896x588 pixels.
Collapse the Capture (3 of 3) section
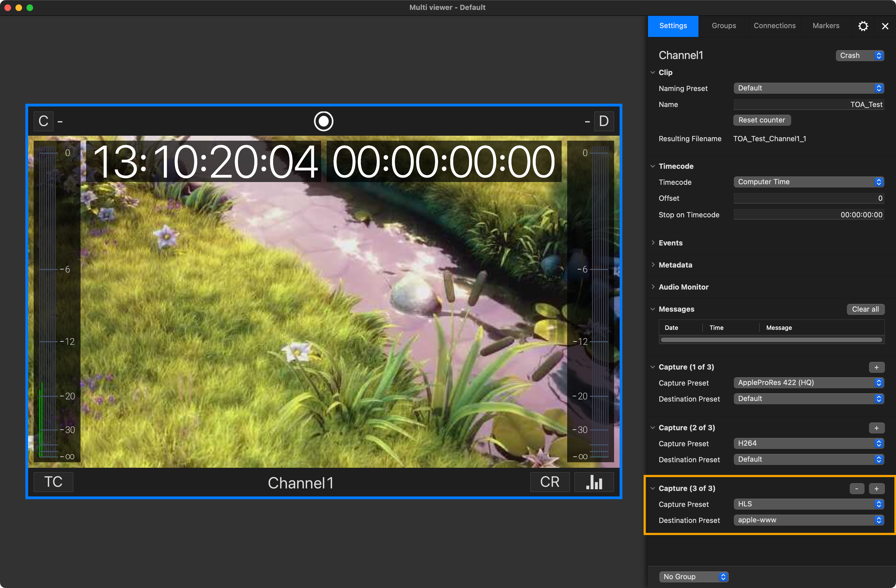point(653,488)
